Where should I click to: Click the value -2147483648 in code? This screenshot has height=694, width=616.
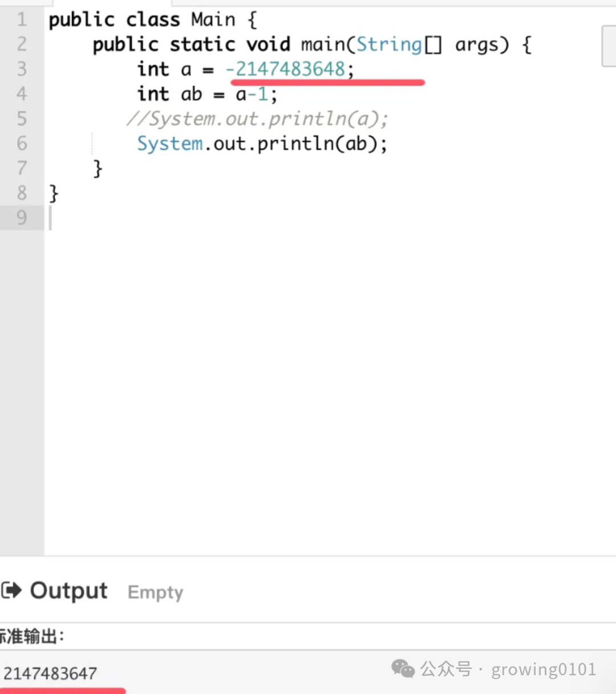coord(285,69)
